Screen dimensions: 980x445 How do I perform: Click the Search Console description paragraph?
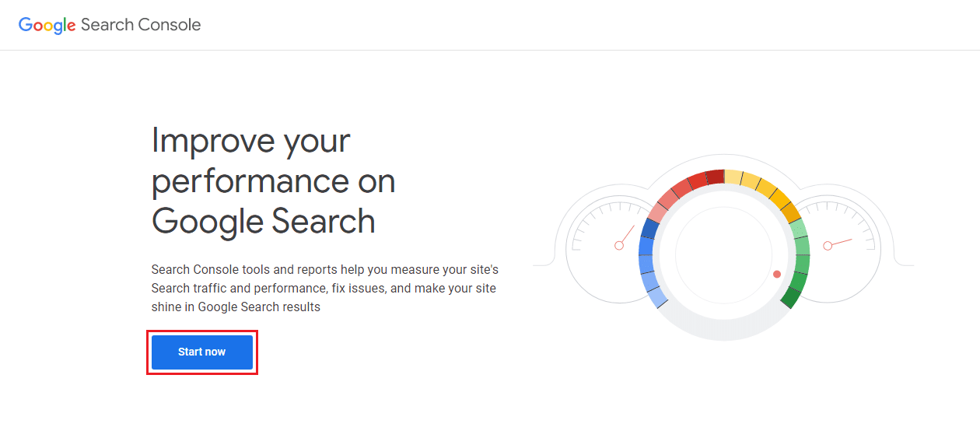coord(324,288)
